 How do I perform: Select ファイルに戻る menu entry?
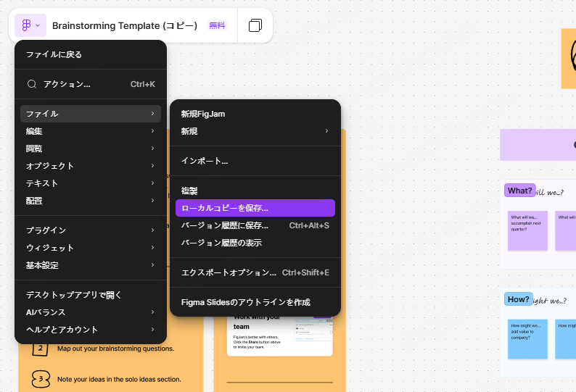[x=91, y=54]
